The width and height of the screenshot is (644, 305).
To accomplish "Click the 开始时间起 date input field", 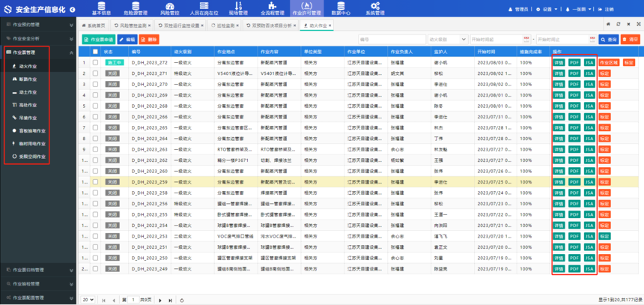I will [x=496, y=39].
